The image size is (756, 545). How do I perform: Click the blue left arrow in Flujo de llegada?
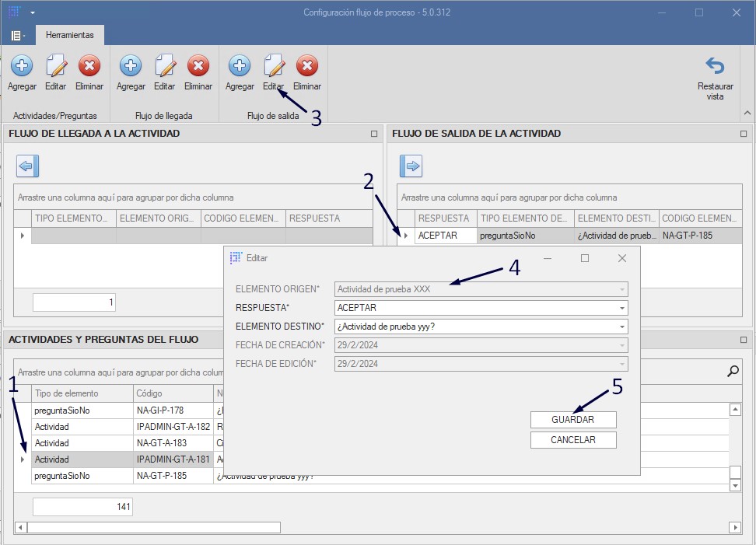tap(27, 166)
